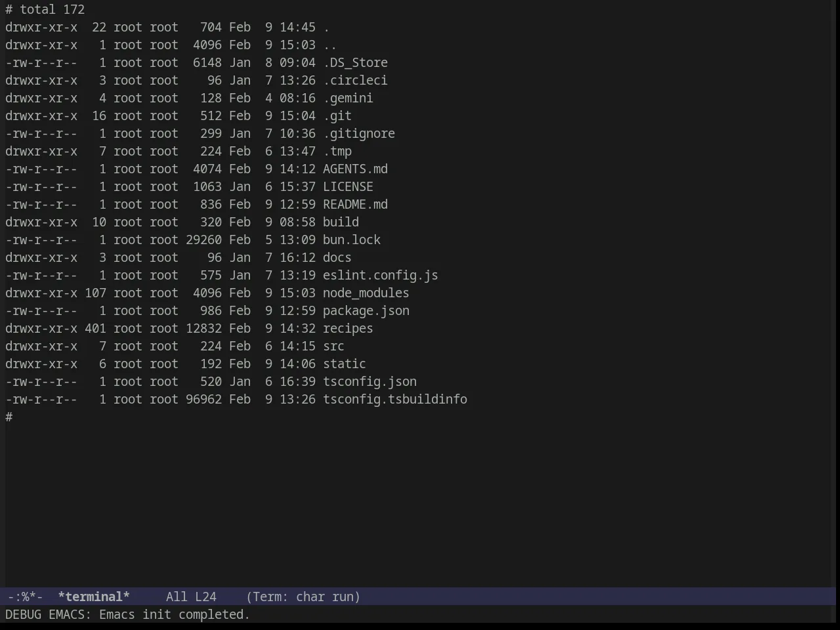This screenshot has height=630, width=840.
Task: Click the .DS_Store file name
Action: pyautogui.click(x=355, y=63)
